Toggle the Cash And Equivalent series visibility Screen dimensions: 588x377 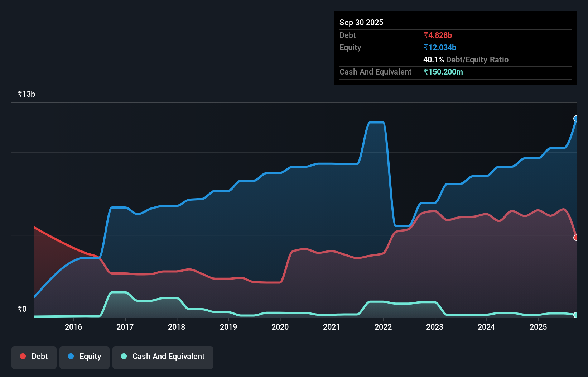pyautogui.click(x=163, y=357)
